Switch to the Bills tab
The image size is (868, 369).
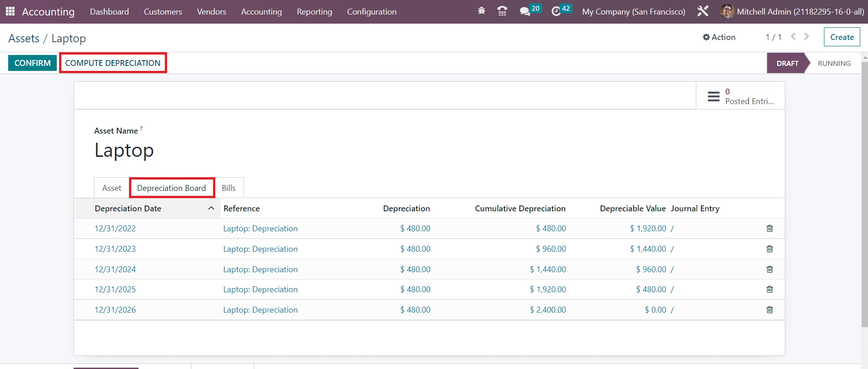tap(228, 188)
